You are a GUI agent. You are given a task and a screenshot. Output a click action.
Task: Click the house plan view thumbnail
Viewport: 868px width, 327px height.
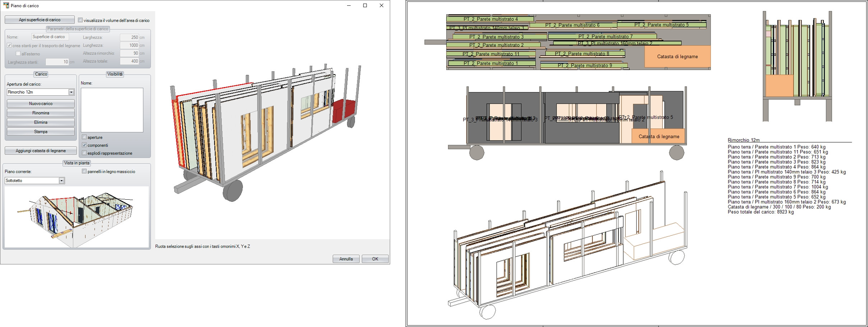coord(77,217)
